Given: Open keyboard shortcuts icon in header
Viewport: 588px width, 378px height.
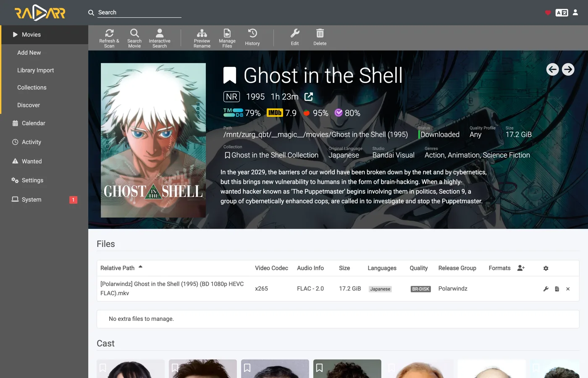Looking at the screenshot, I should (562, 13).
